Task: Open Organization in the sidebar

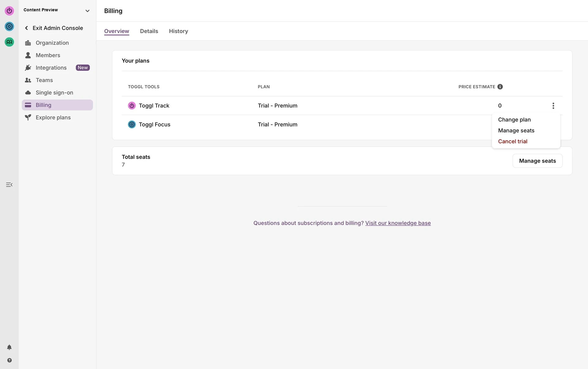Action: (57, 43)
